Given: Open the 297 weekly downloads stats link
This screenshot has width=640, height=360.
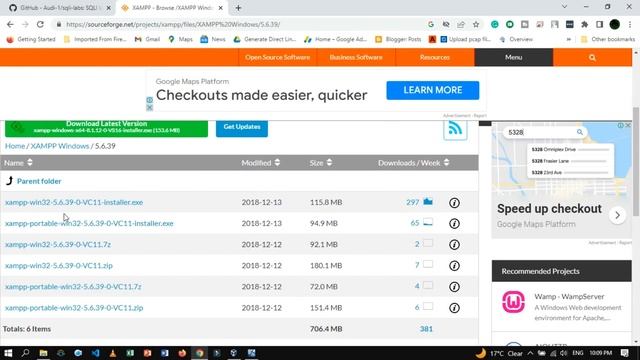Looking at the screenshot, I should pyautogui.click(x=413, y=202).
